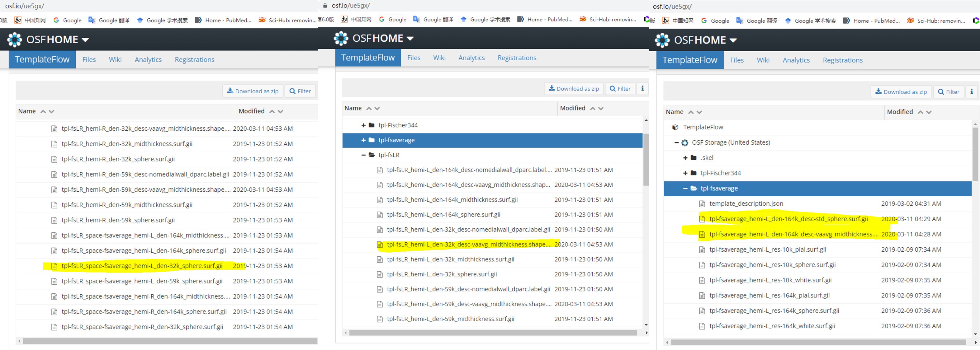This screenshot has width=980, height=350.
Task: Open the Analytics tab in left panel
Action: pos(148,60)
